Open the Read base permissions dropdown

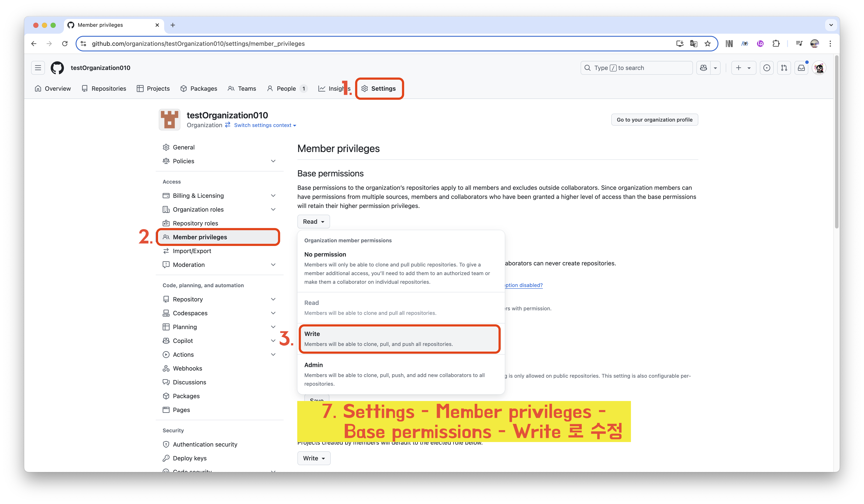[x=313, y=222]
